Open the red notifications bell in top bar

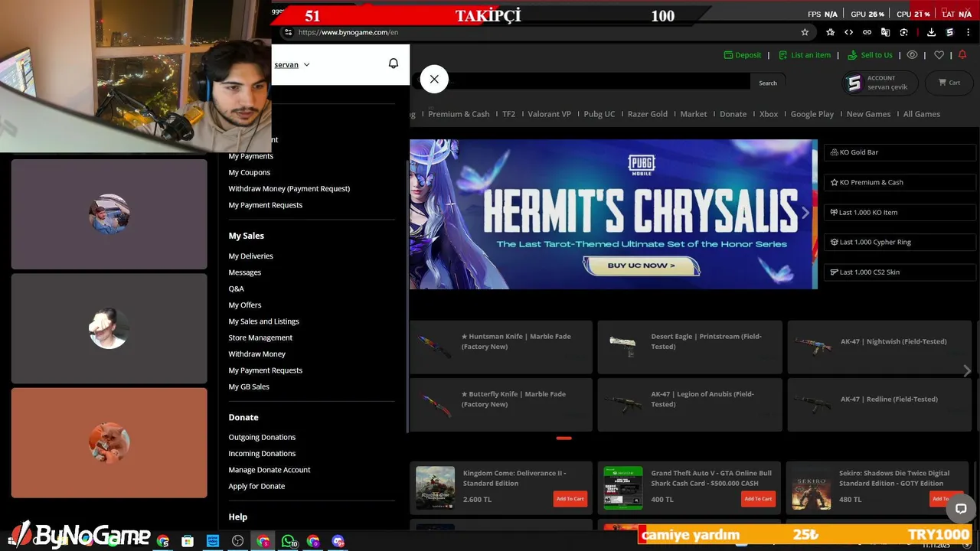(x=962, y=54)
